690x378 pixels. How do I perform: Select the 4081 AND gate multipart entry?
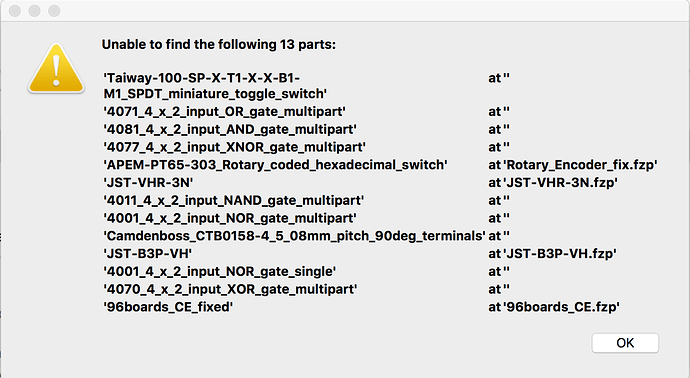pyautogui.click(x=230, y=129)
